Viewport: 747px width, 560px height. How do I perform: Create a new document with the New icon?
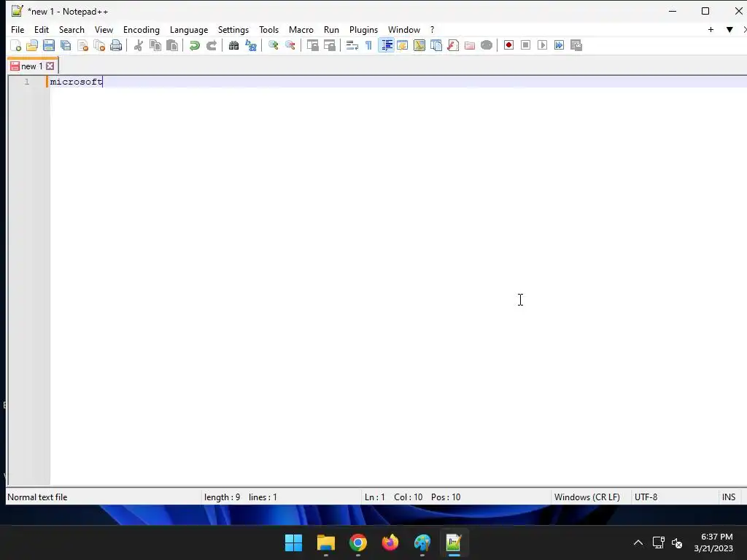tap(16, 45)
